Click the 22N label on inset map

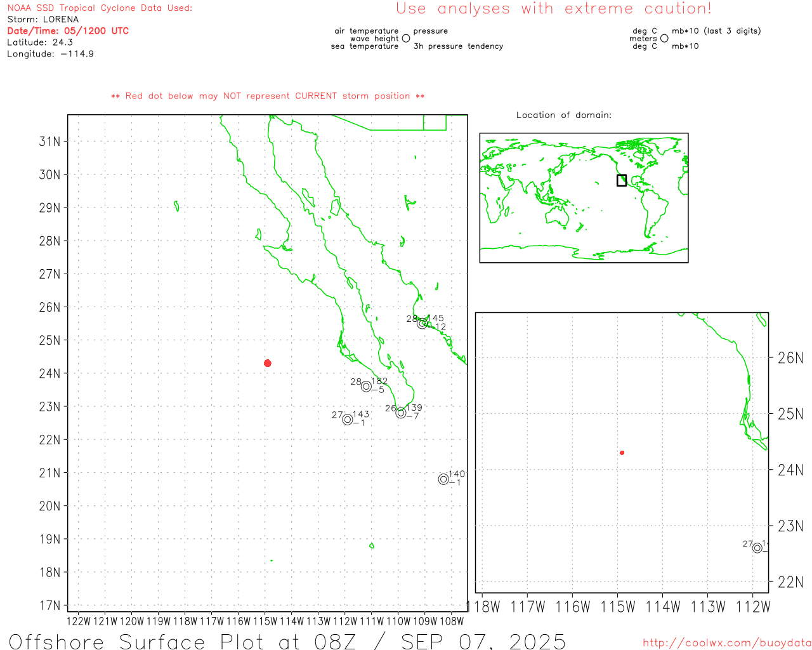tap(790, 582)
